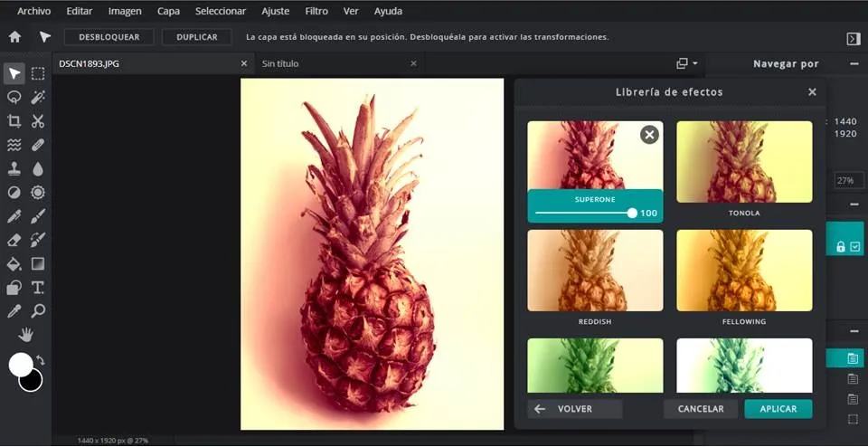Screen dimensions: 868x447
Task: Select the Zoom magnifier tool
Action: (x=38, y=311)
